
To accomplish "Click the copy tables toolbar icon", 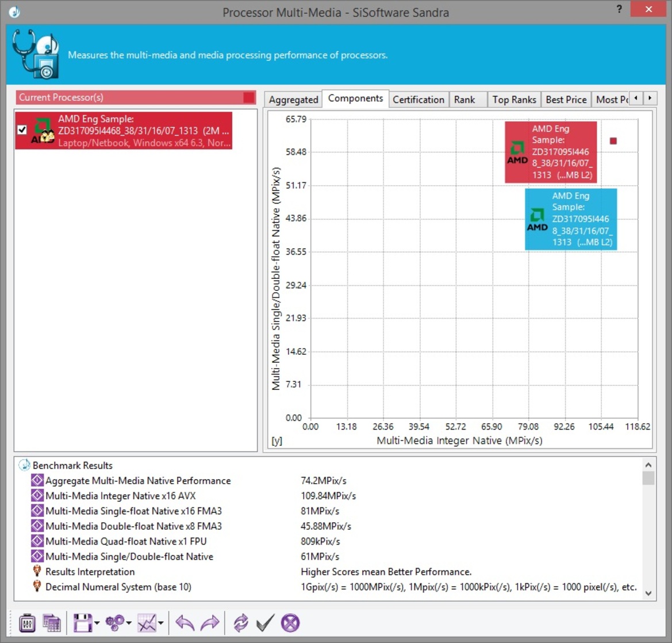I will pyautogui.click(x=51, y=623).
